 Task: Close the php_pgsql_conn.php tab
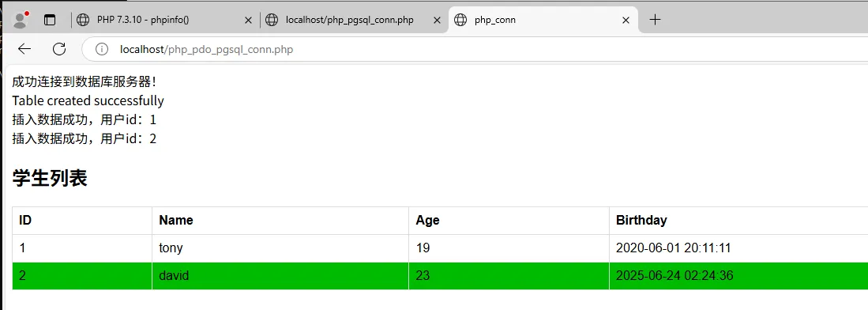(437, 20)
